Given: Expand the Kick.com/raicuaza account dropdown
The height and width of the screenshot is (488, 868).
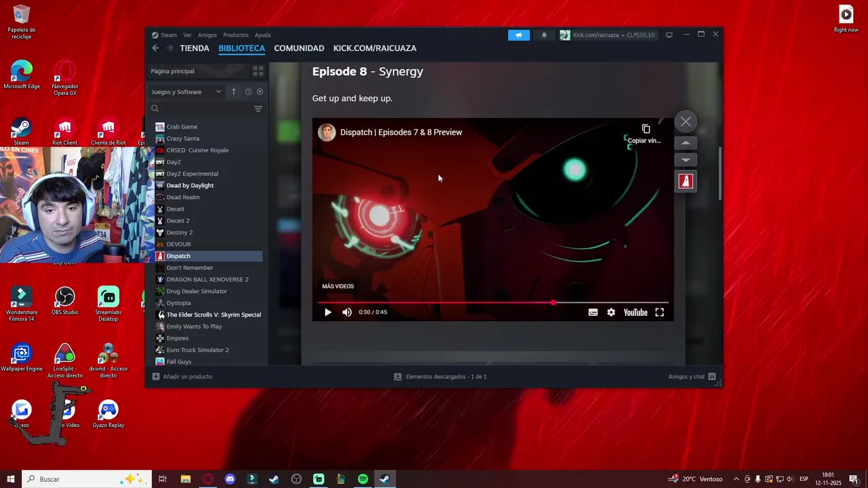Looking at the screenshot, I should point(608,35).
